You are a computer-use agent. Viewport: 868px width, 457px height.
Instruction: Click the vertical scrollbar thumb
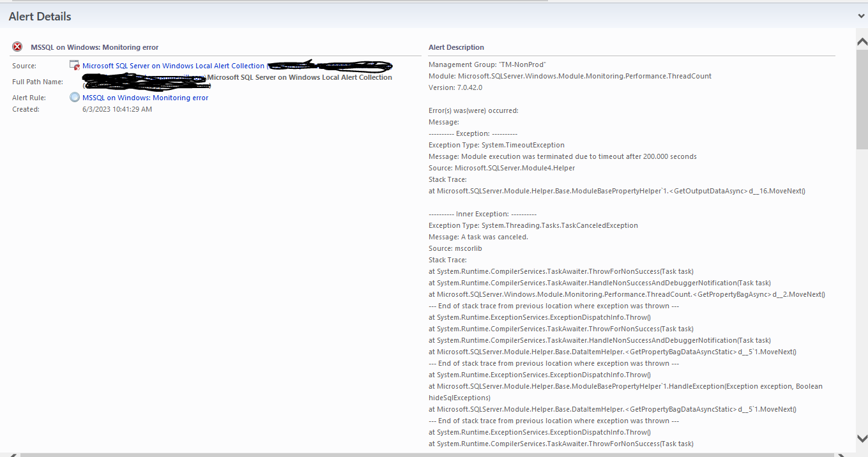[x=862, y=99]
